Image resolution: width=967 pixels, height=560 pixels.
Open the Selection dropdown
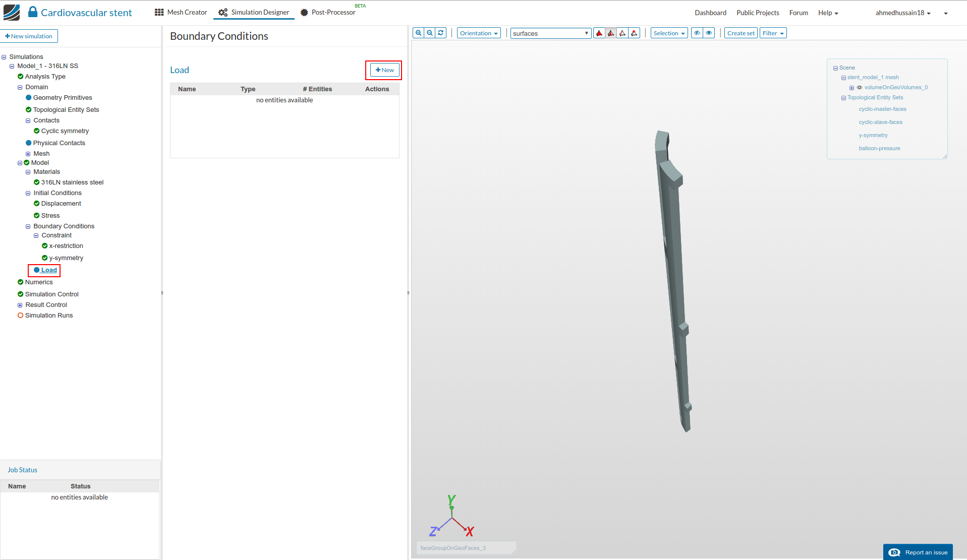pos(669,33)
